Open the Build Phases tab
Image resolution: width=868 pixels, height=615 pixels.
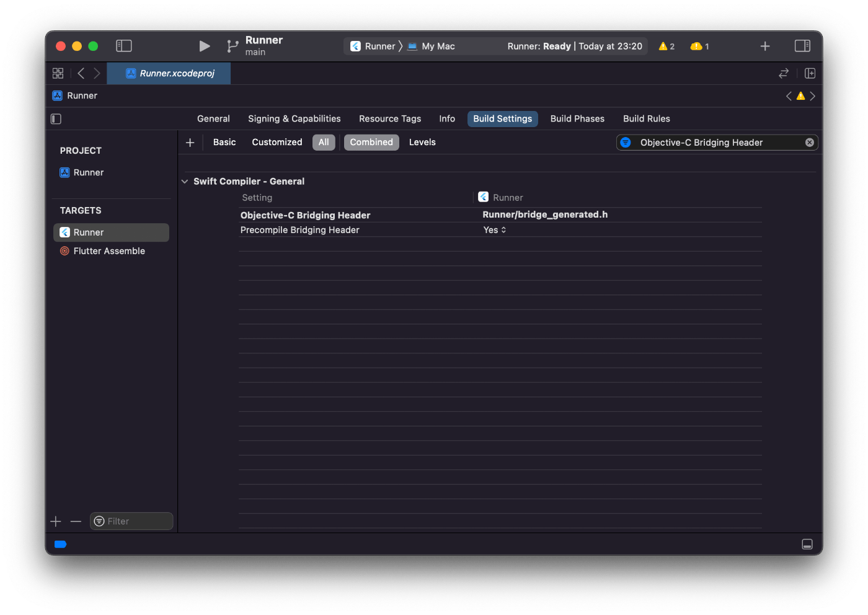pyautogui.click(x=577, y=118)
